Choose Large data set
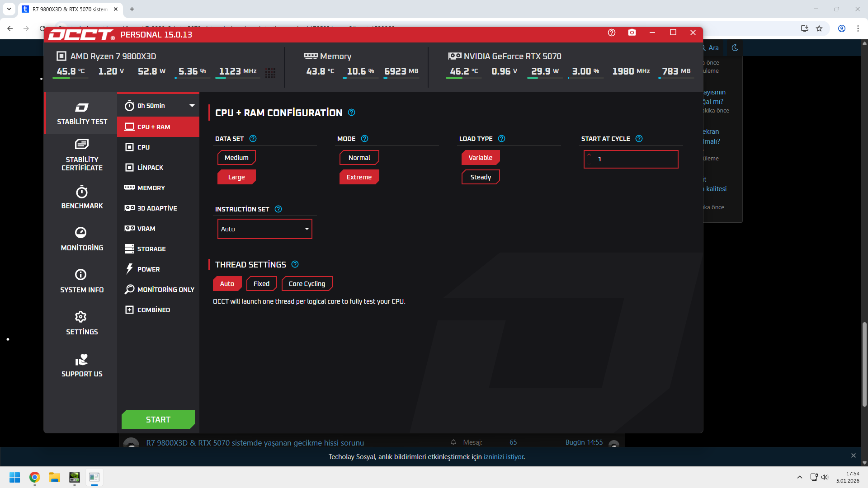This screenshot has width=868, height=488. [x=236, y=177]
